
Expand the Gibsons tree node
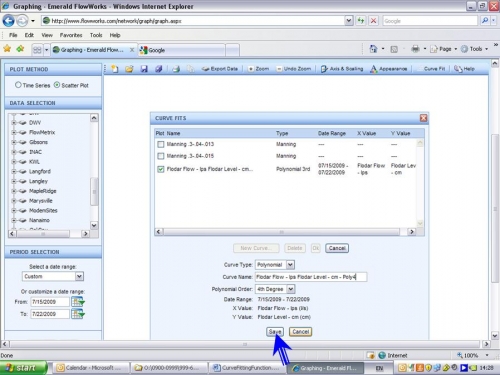(x=14, y=142)
